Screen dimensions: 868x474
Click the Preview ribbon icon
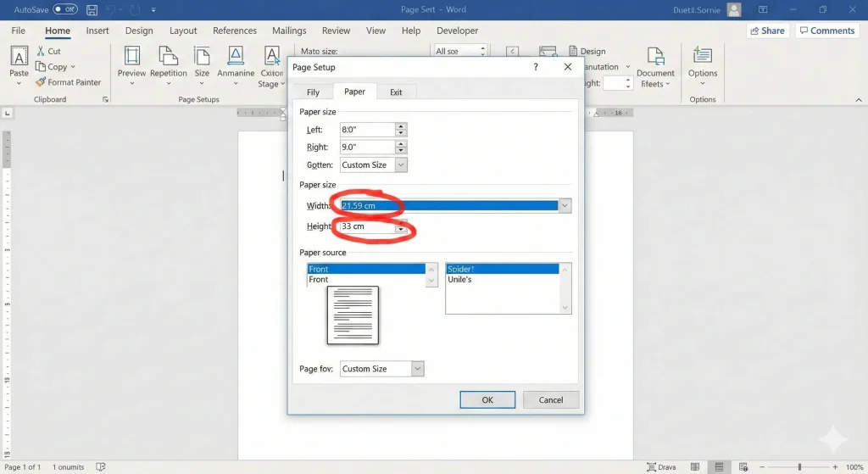(x=131, y=56)
